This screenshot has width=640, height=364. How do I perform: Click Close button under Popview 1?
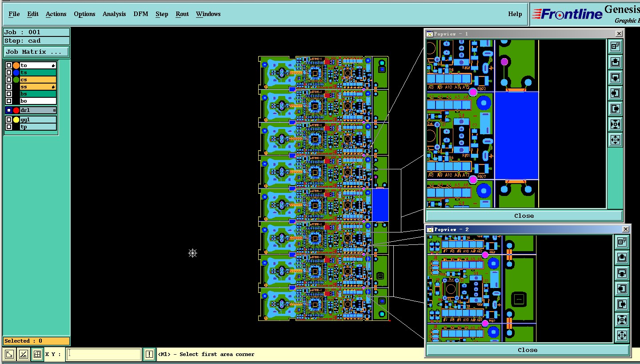(524, 216)
